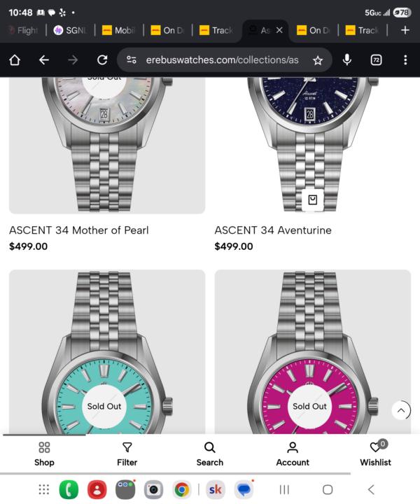This screenshot has width=420, height=504.
Task: Tap the quick-add bag icon on Aventurine watch
Action: coord(313,200)
